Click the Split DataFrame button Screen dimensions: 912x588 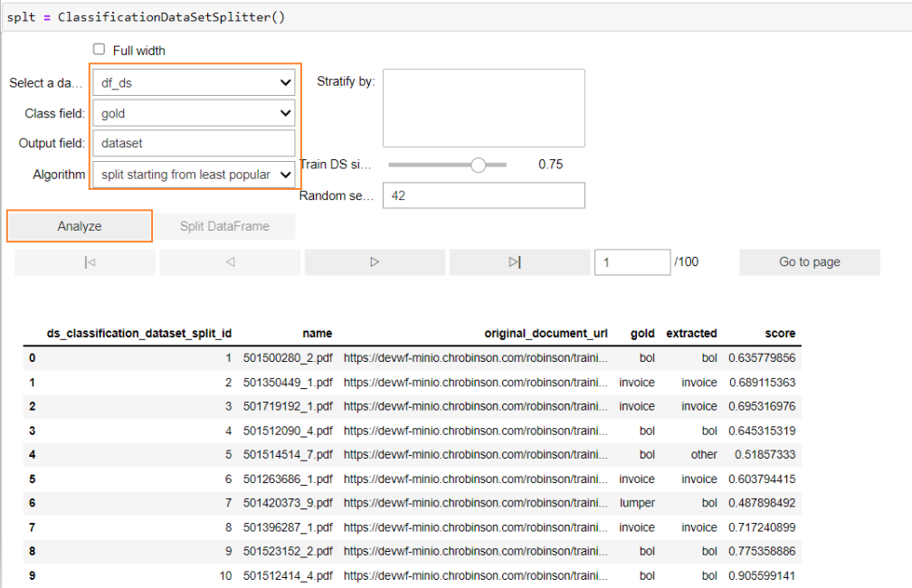[224, 226]
